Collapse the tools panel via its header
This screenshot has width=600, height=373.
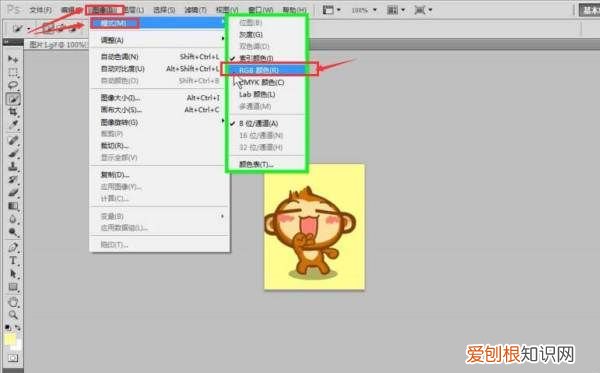click(x=13, y=42)
